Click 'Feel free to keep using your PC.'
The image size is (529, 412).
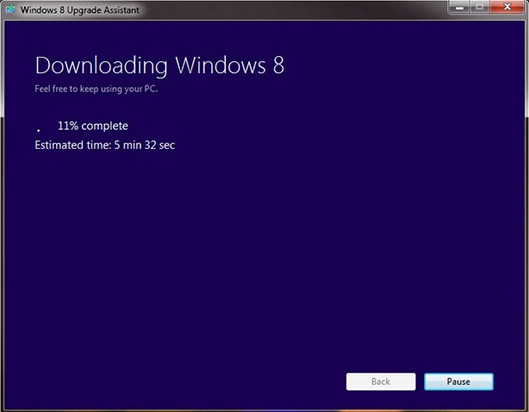96,89
